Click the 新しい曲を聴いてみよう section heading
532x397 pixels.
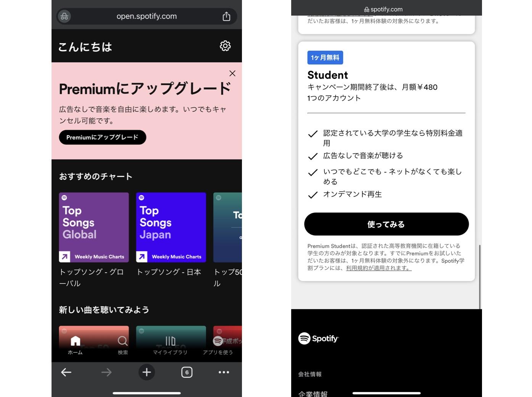coord(104,310)
